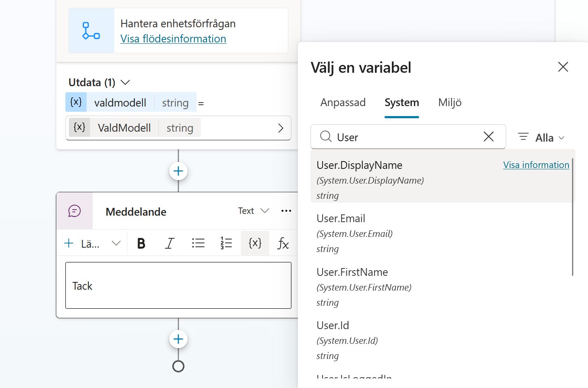
Task: Insert a bulleted list
Action: (198, 243)
